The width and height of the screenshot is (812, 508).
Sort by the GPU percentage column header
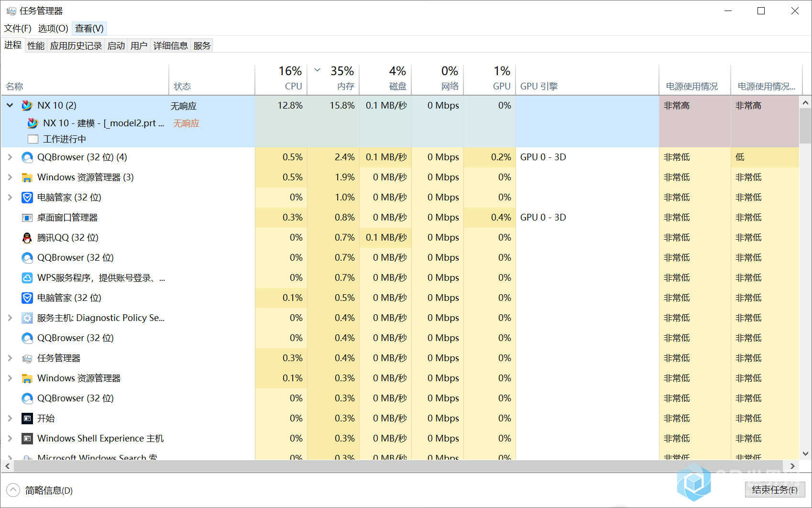490,79
